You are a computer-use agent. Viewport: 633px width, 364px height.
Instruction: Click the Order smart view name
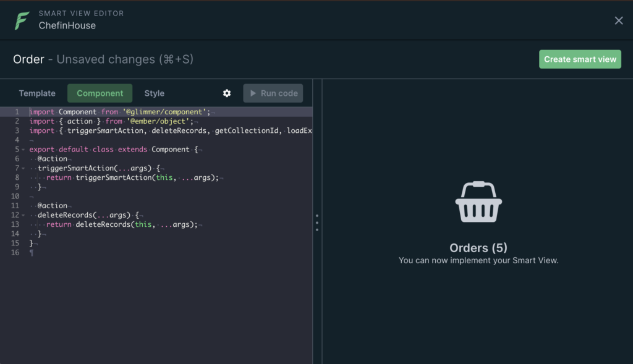point(28,59)
